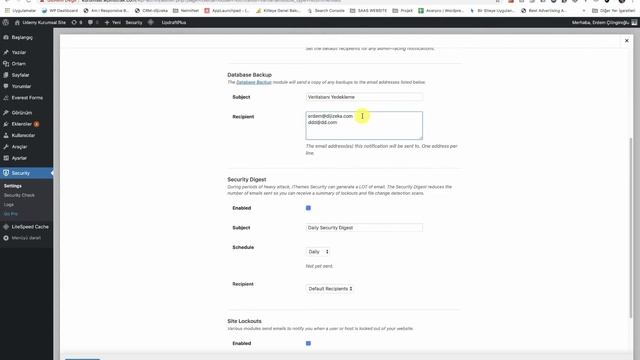Click the Yorumlar comment icon in sidebar
Screen dimensions: 640x360
[6, 87]
